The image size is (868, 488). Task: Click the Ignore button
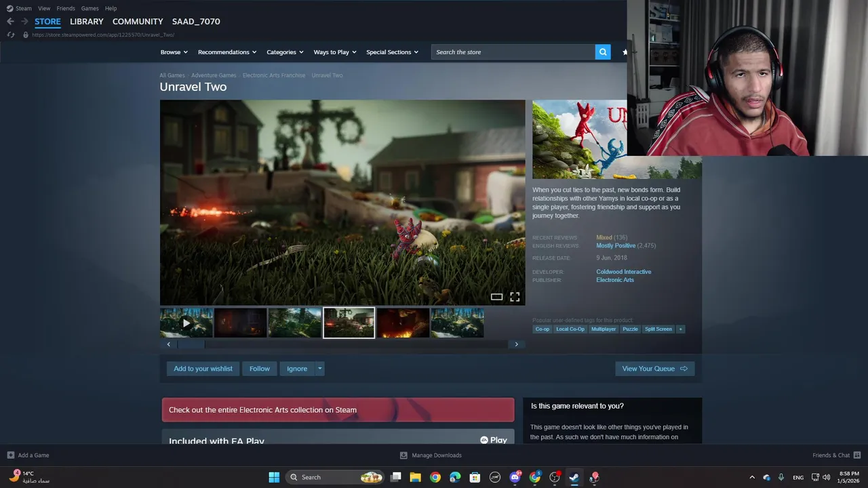(297, 369)
